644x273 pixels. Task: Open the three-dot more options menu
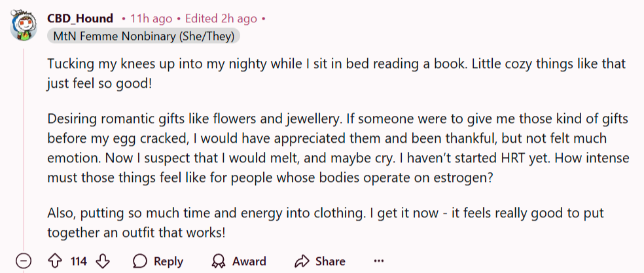(379, 261)
